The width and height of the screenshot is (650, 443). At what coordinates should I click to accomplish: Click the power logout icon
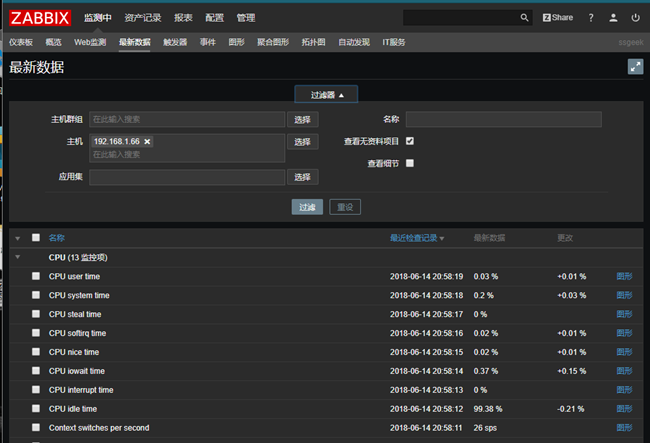point(635,18)
